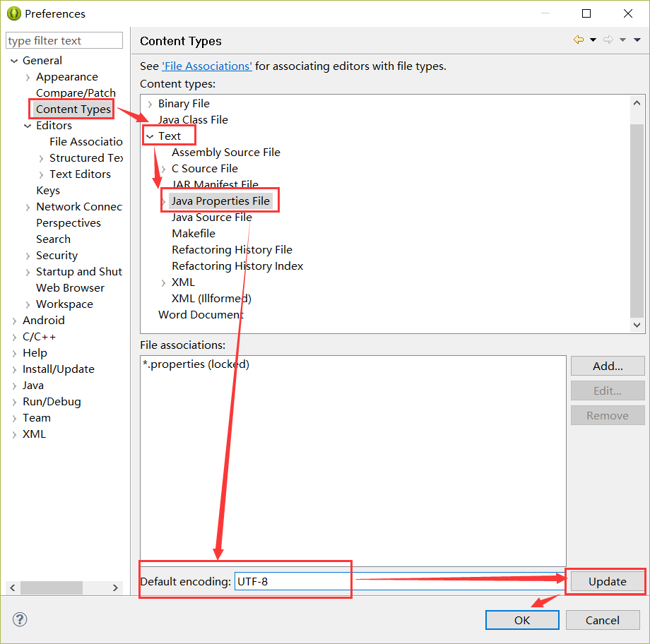
Task: Collapse the Editors tree node
Action: point(28,126)
